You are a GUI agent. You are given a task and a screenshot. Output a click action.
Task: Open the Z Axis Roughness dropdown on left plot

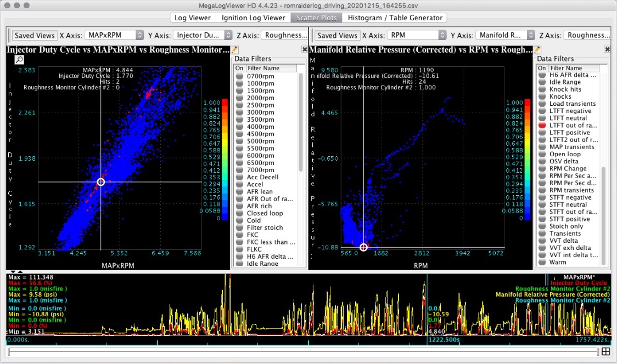(x=285, y=35)
